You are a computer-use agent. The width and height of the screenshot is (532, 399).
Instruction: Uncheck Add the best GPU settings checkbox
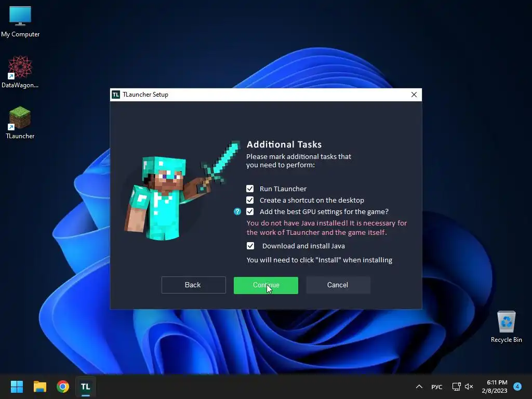[x=250, y=212]
